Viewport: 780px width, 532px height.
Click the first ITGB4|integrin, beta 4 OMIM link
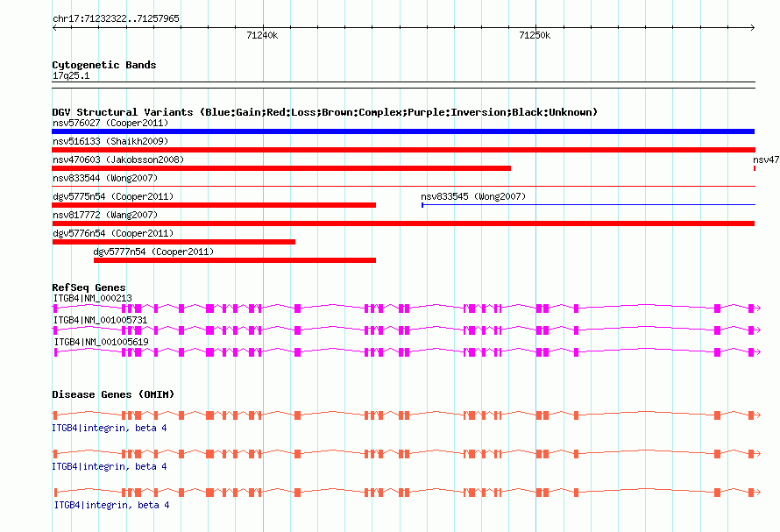click(110, 428)
